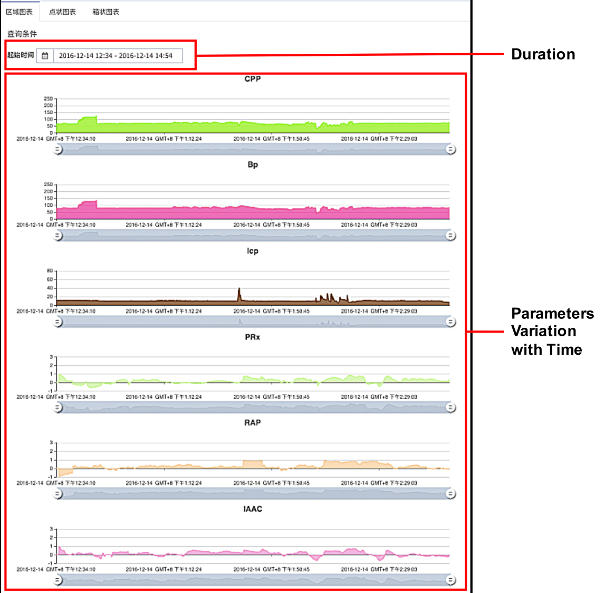
Task: Click the RAP navigator overview track
Action: tap(254, 494)
